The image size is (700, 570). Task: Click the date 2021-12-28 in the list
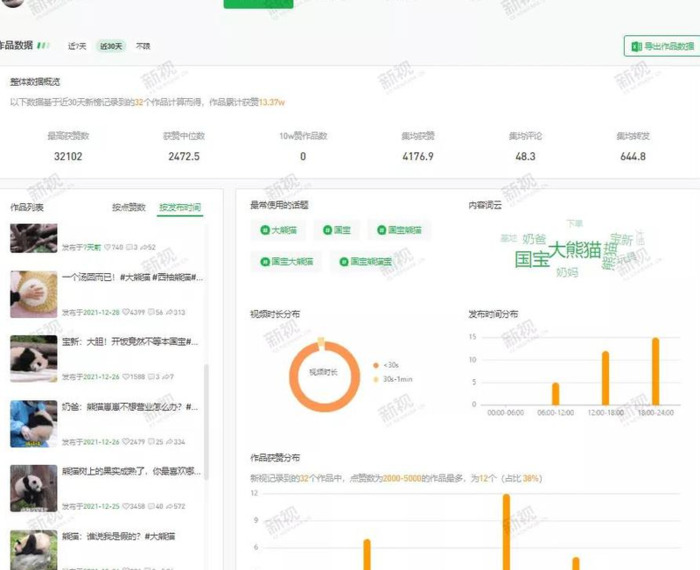pyautogui.click(x=101, y=312)
